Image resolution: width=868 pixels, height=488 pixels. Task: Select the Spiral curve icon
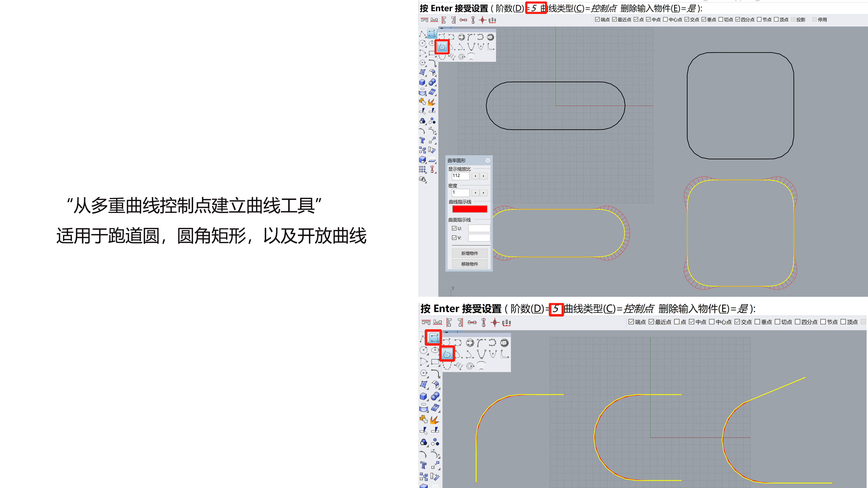click(x=462, y=57)
